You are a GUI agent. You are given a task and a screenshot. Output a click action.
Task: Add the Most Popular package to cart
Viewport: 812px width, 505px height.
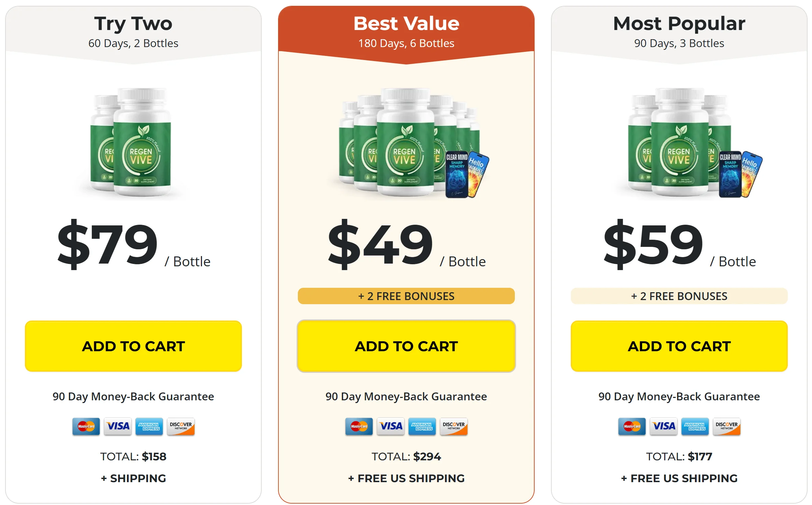679,346
